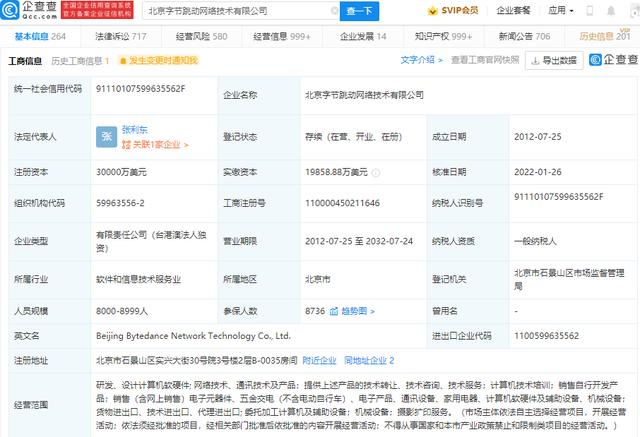Click the Qcc.com logo at top left
The image size is (640, 437).
coord(29,10)
